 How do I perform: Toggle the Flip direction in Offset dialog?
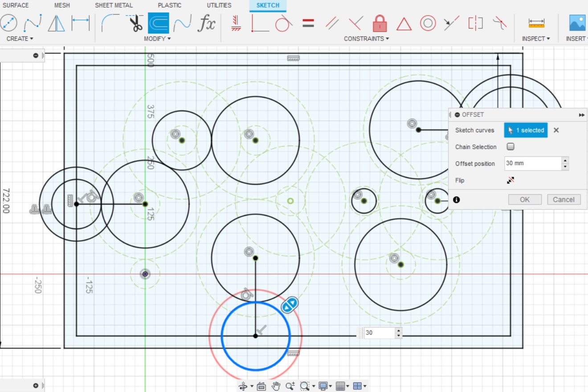pyautogui.click(x=510, y=180)
